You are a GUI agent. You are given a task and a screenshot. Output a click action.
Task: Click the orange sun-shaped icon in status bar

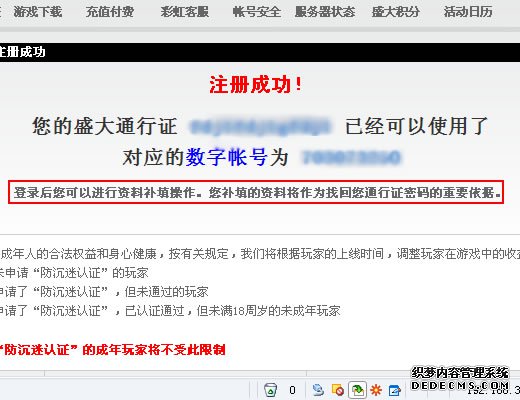click(376, 390)
